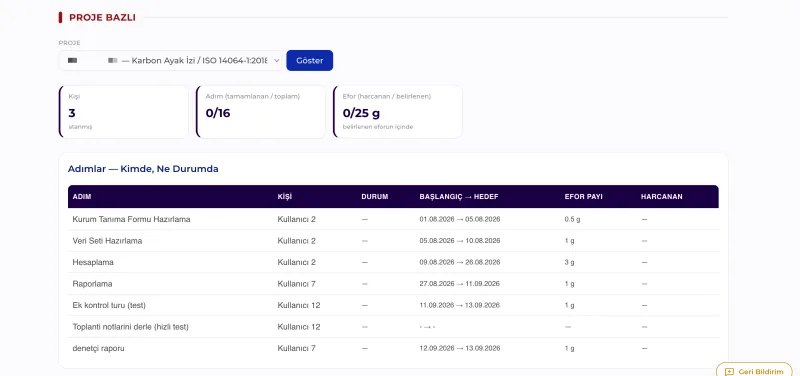Click date range 11.09.2026 → 13.09.2026
800x376 pixels.
[x=460, y=305]
